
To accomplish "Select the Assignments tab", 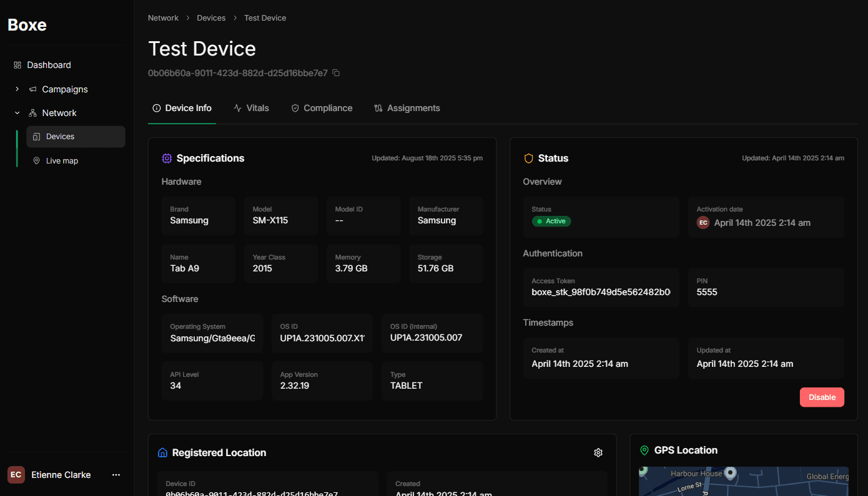I will (x=407, y=108).
